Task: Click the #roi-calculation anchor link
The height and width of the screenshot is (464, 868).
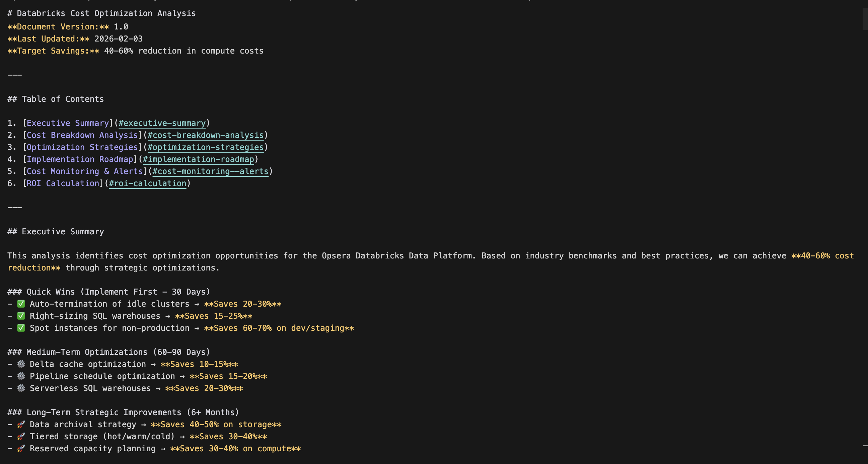Action: tap(147, 183)
